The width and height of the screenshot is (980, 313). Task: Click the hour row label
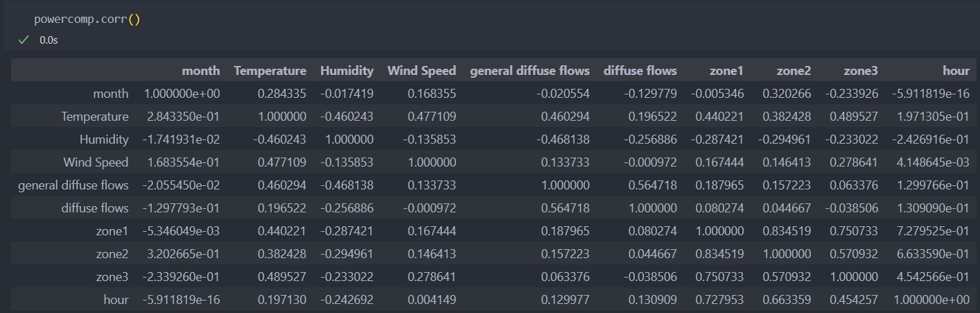tap(116, 300)
